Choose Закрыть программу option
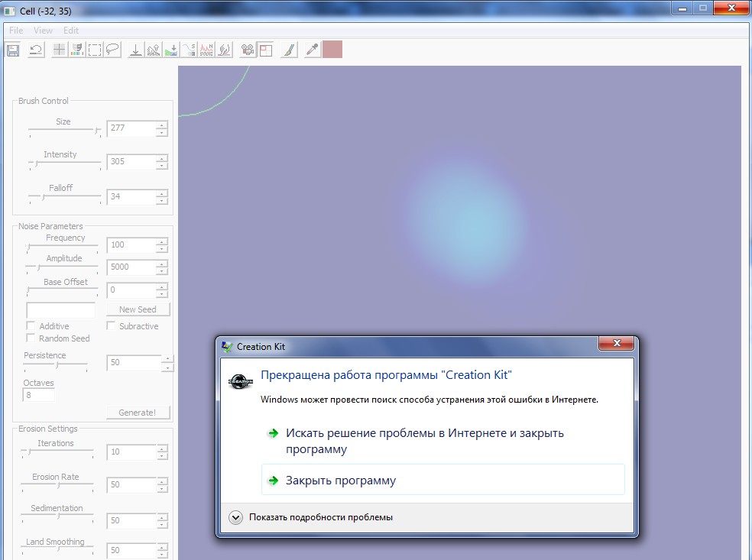Image resolution: width=752 pixels, height=560 pixels. (442, 480)
